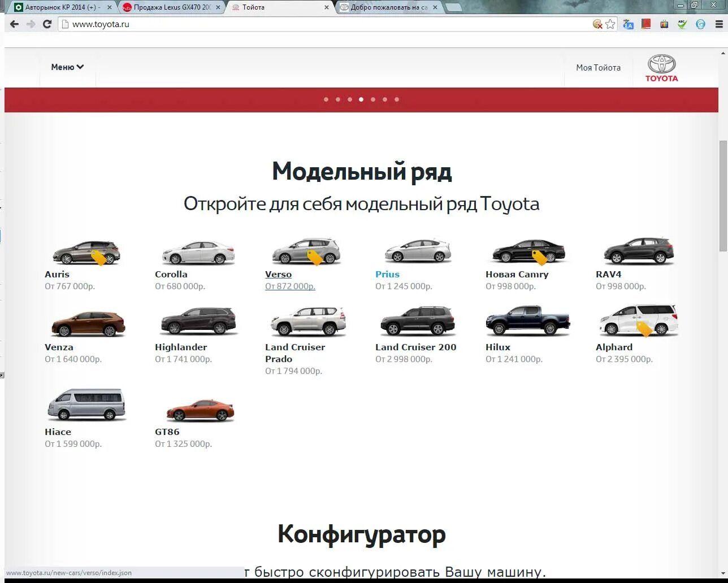Click the Auris model name link
The image size is (728, 583).
point(57,275)
